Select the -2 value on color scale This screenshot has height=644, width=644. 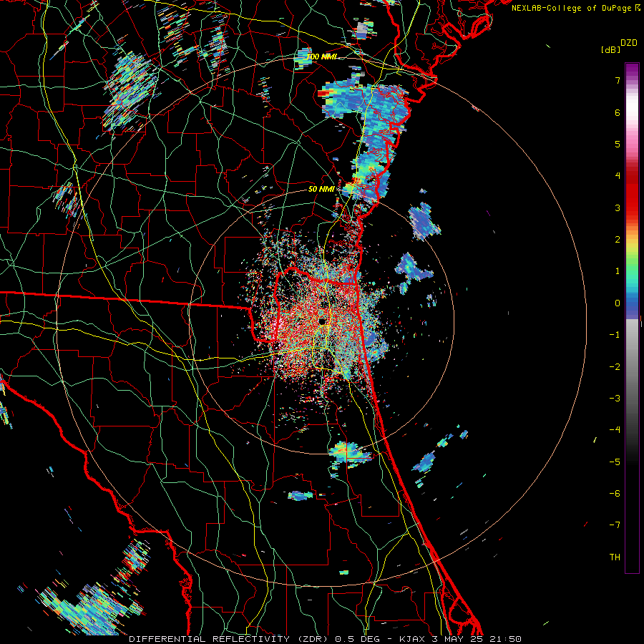pyautogui.click(x=615, y=367)
